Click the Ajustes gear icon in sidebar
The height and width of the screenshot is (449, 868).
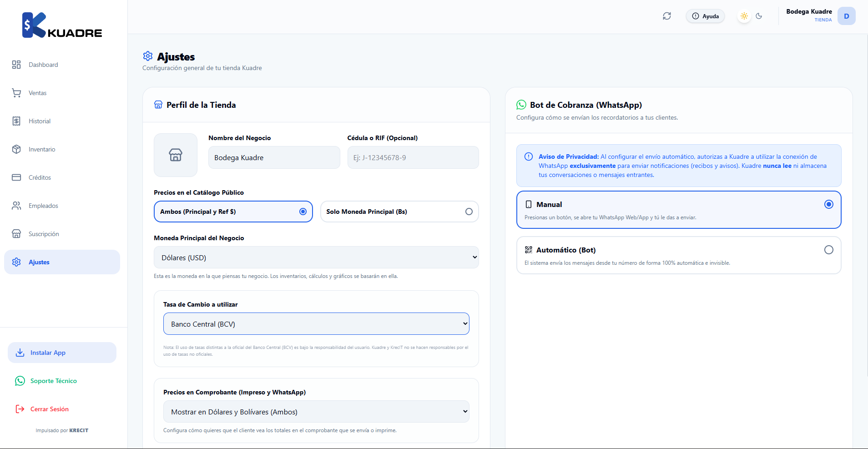(x=16, y=262)
